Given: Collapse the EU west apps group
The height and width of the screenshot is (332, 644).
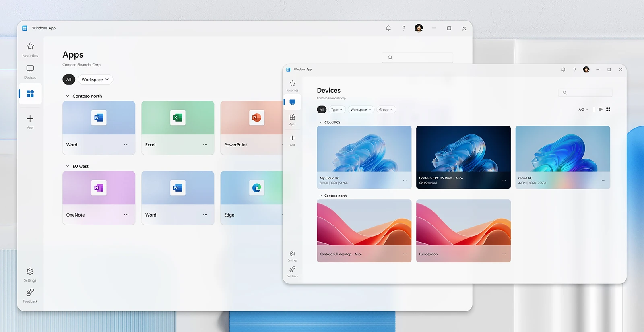Looking at the screenshot, I should point(68,166).
